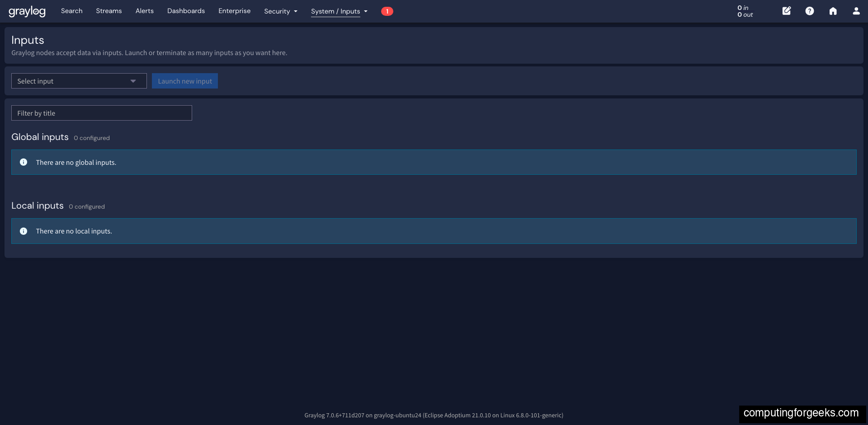Open the Select input dropdown
Viewport: 868px width, 425px height.
79,81
